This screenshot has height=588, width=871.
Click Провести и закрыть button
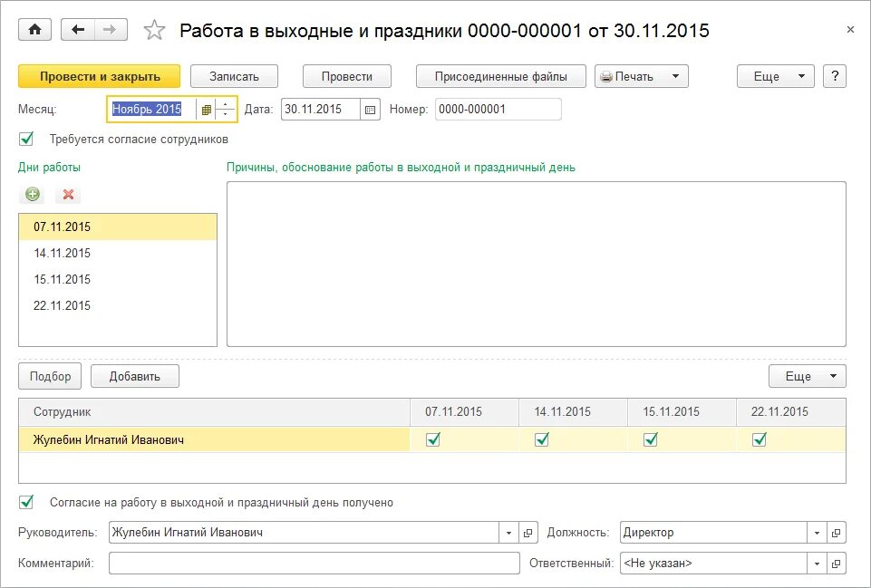[x=100, y=76]
